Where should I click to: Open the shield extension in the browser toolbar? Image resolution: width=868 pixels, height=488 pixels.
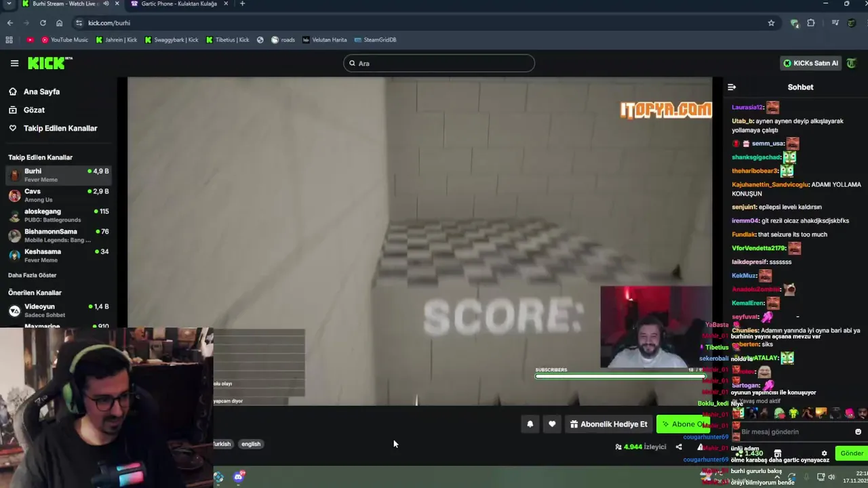click(795, 23)
